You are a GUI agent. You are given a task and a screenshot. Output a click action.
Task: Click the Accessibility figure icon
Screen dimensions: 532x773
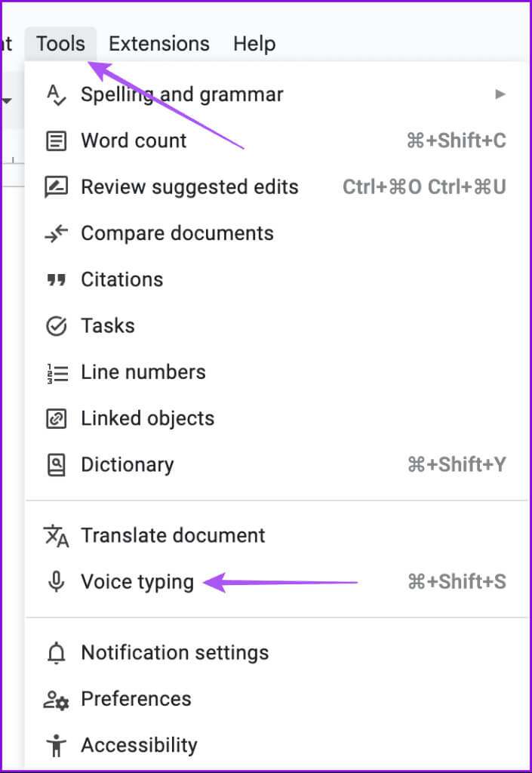point(57,746)
